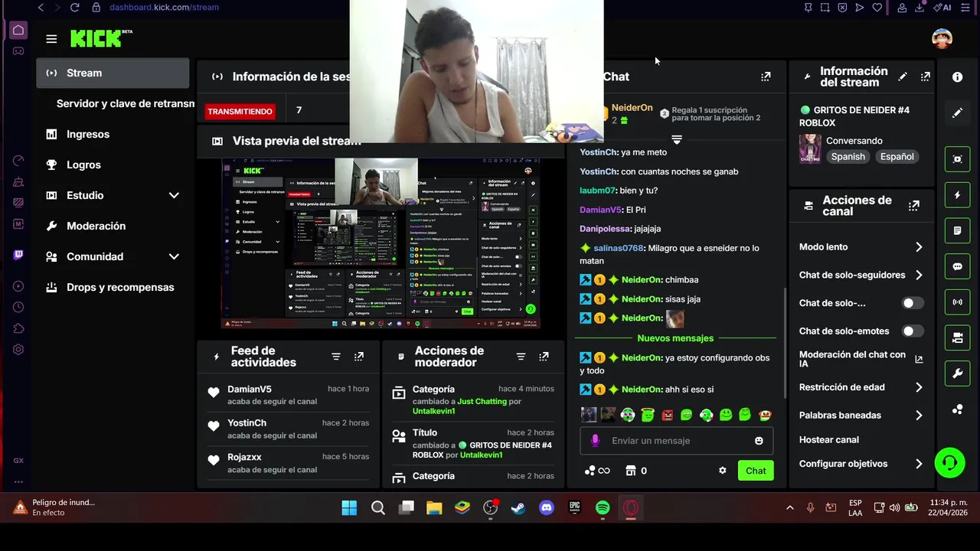Open Configurar objetivos options

coord(861,464)
